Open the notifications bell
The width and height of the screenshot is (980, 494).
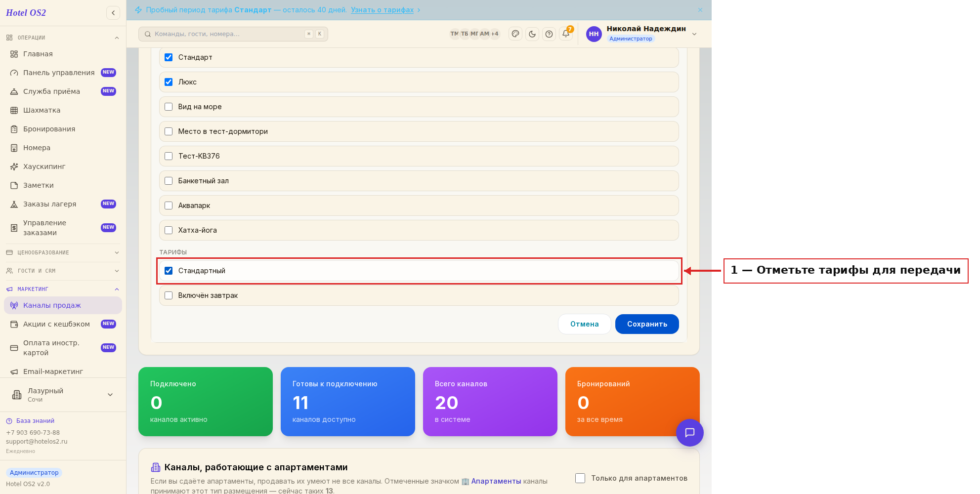tap(566, 34)
